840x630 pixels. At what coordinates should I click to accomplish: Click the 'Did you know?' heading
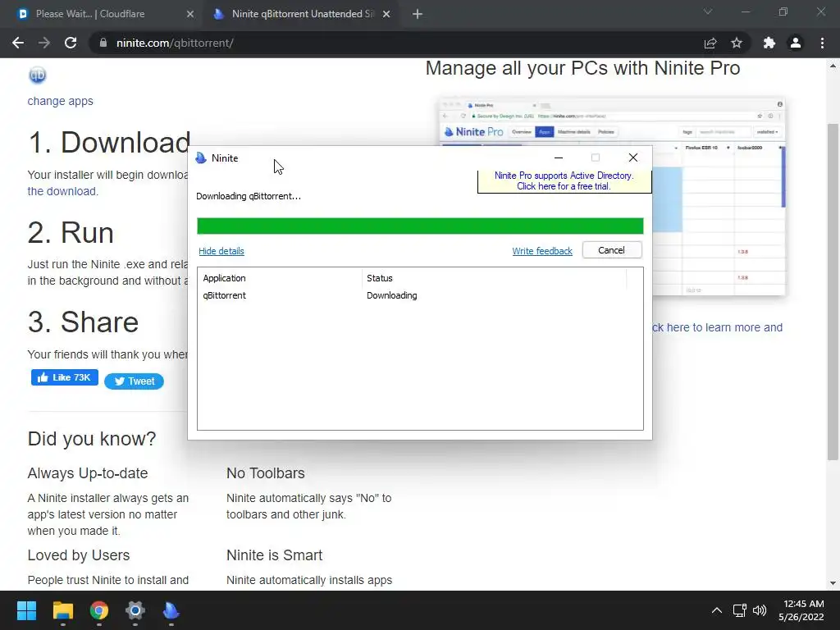point(92,439)
